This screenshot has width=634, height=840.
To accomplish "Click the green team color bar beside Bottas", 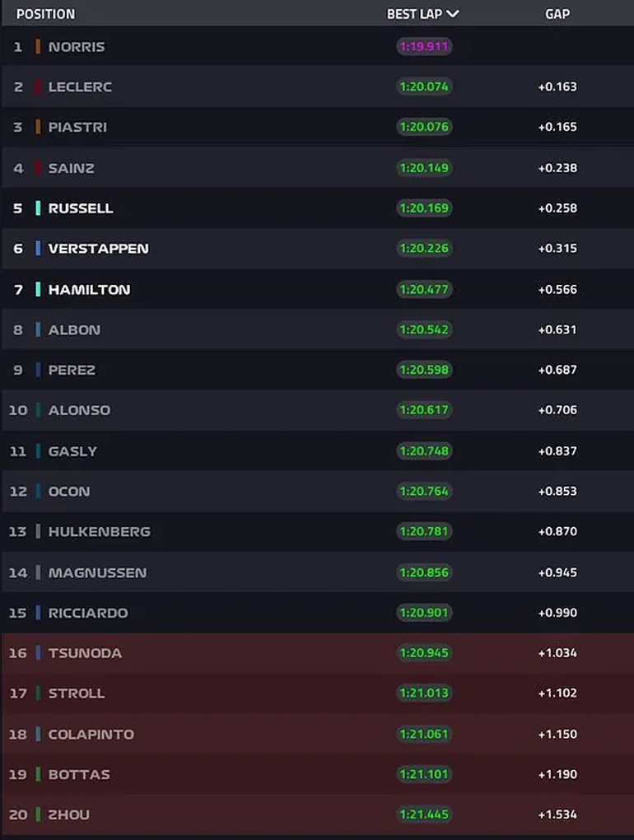I will tap(38, 774).
